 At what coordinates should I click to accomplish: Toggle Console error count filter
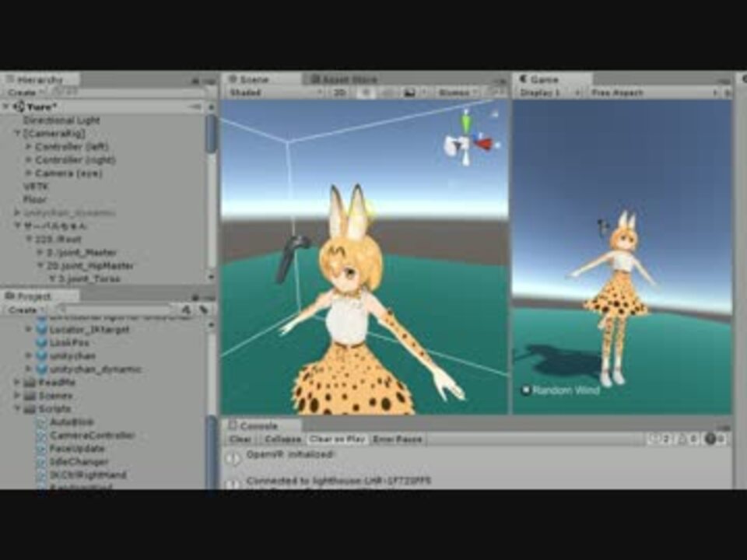click(716, 439)
